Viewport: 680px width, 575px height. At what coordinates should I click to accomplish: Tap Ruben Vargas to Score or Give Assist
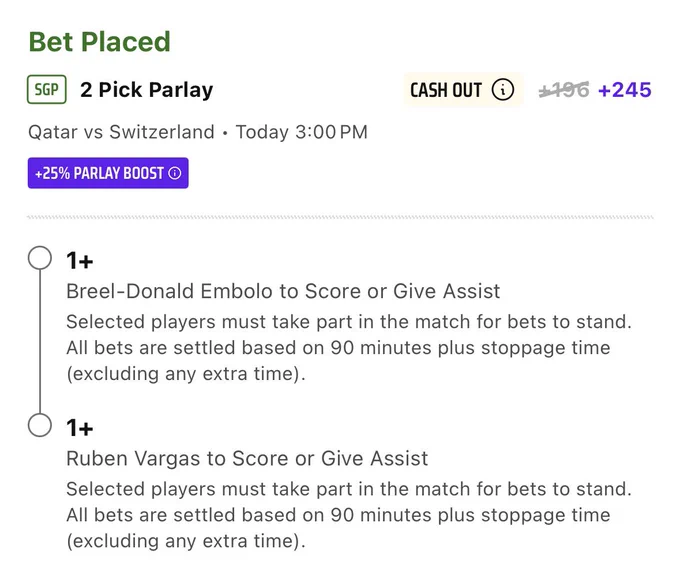pos(247,458)
